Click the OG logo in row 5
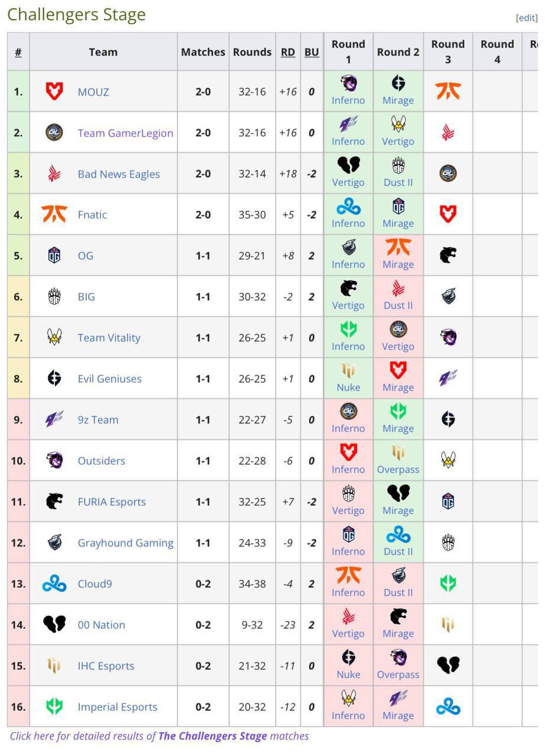545x756 pixels. [x=54, y=255]
